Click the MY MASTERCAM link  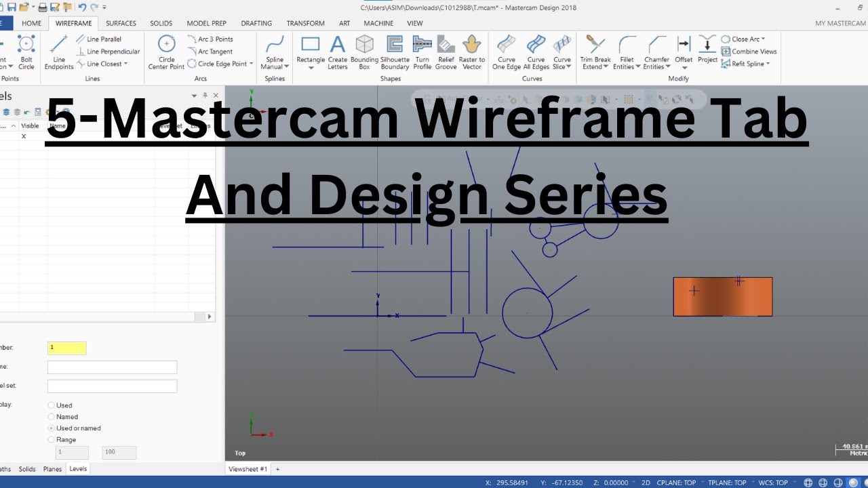840,23
